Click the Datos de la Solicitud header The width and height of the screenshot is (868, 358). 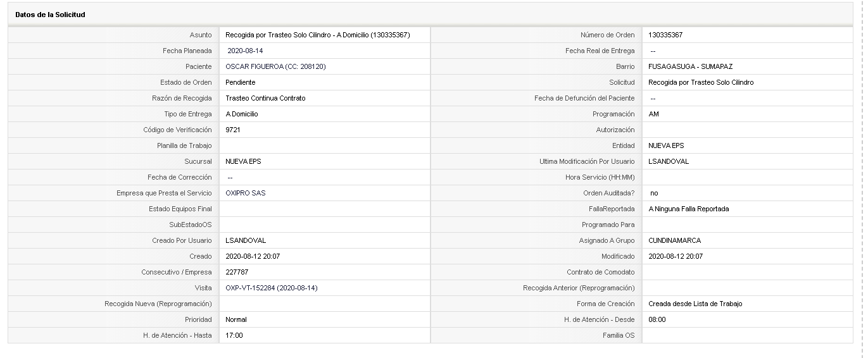(x=51, y=15)
